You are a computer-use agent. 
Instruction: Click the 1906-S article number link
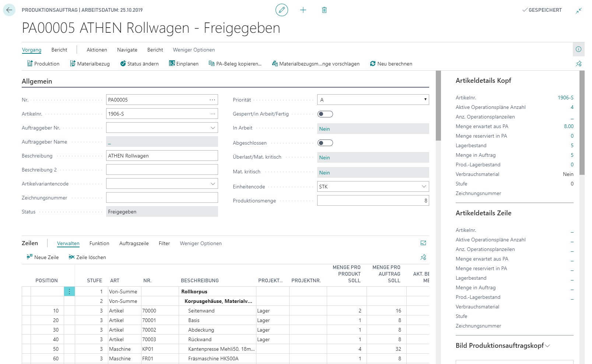[565, 98]
